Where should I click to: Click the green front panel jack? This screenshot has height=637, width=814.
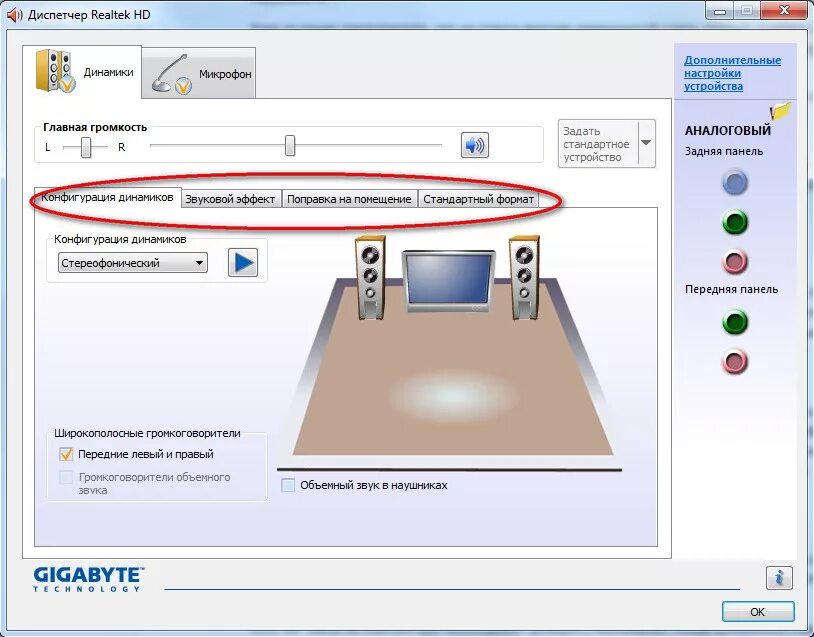pos(735,321)
